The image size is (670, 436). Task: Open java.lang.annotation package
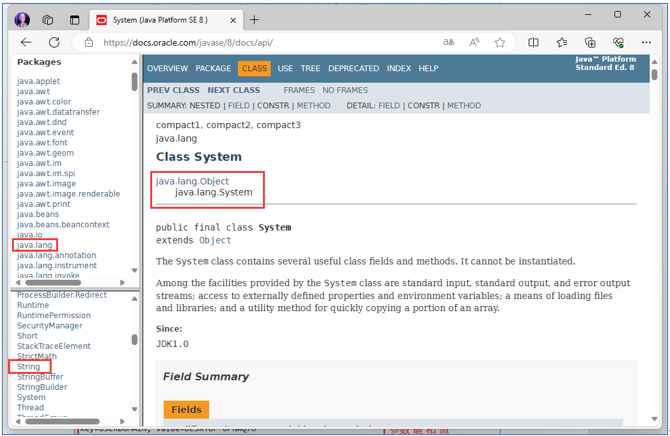(56, 256)
